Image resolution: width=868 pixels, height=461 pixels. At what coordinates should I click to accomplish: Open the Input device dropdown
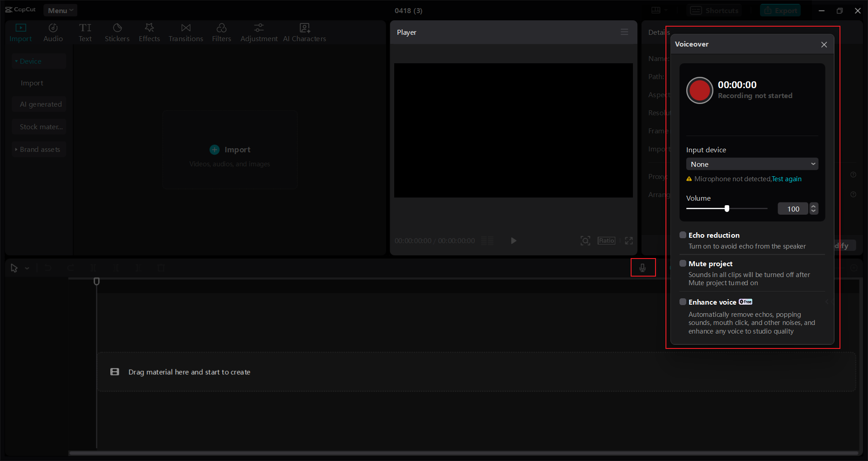coord(752,164)
